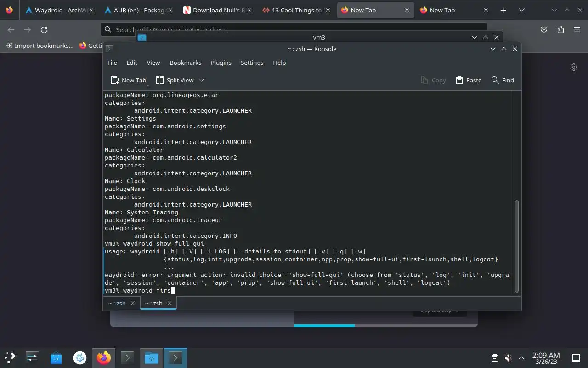
Task: Close first ~ : zsh terminal tab
Action: click(133, 303)
